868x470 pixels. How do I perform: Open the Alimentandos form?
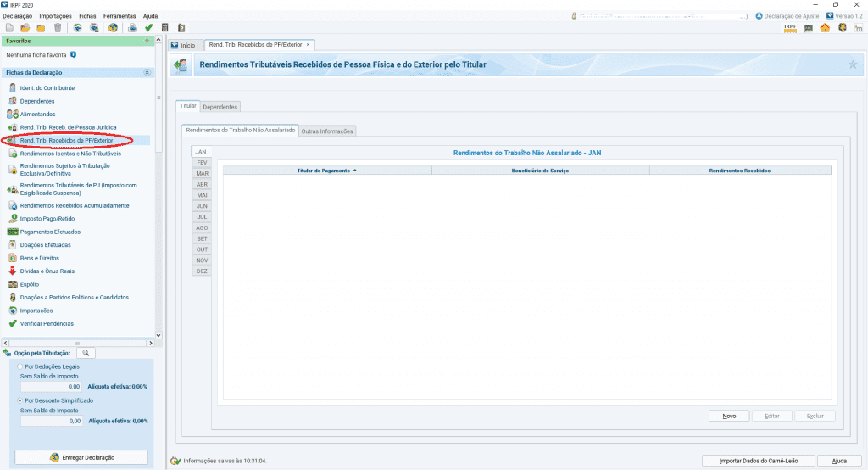coord(37,115)
